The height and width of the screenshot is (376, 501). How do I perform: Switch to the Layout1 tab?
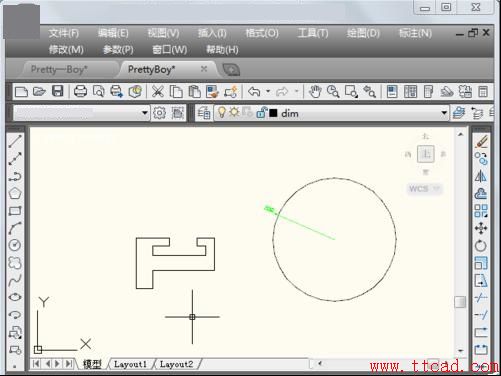130,364
